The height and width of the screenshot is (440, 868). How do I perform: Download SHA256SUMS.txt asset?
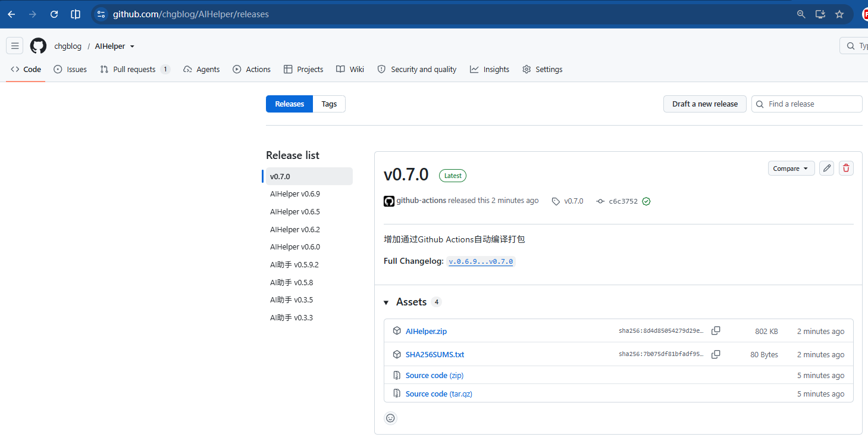(x=435, y=354)
